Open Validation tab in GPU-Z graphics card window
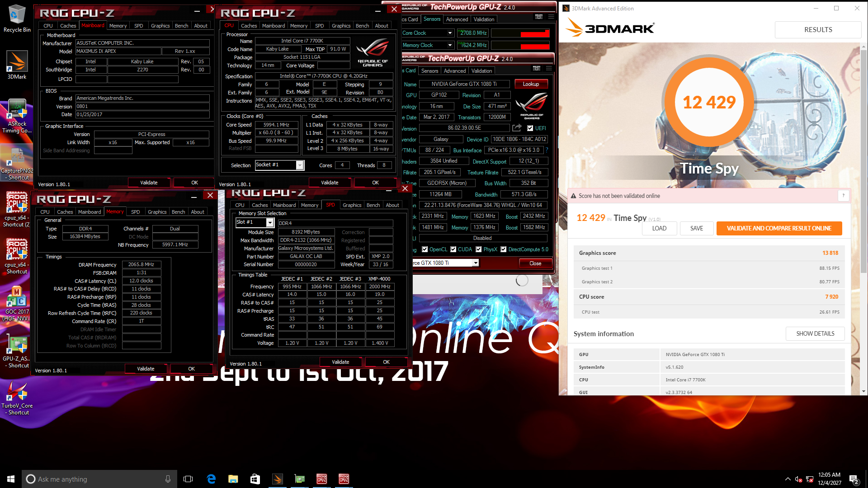Screen dimensions: 868x488 481,71
